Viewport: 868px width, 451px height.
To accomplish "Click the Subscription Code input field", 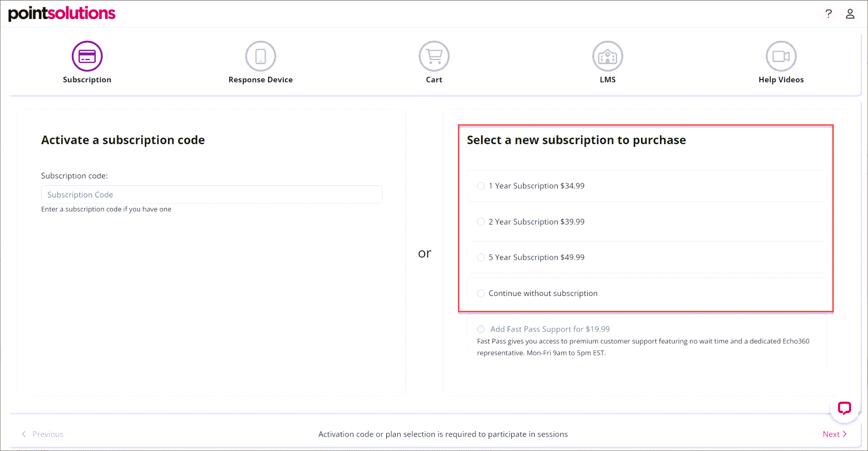I will (211, 194).
